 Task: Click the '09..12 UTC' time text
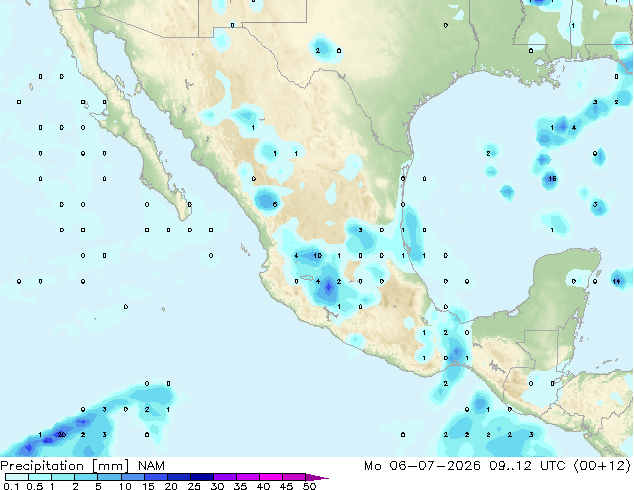coord(528,466)
